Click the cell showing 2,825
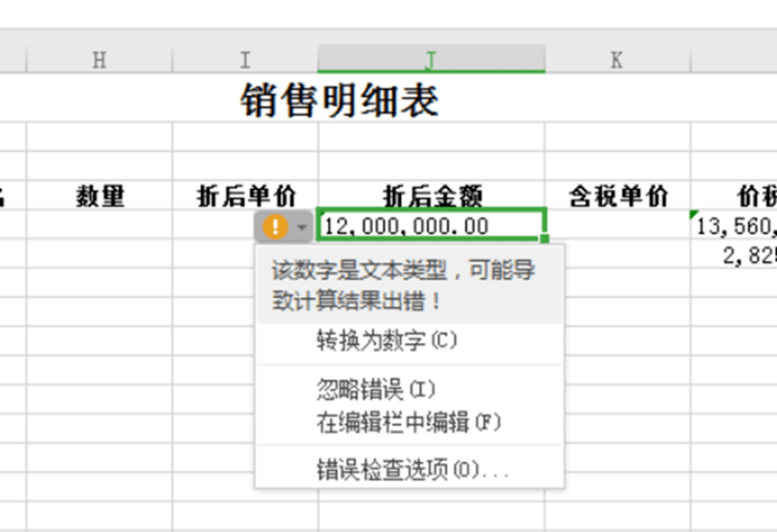Image resolution: width=777 pixels, height=532 pixels. (734, 254)
